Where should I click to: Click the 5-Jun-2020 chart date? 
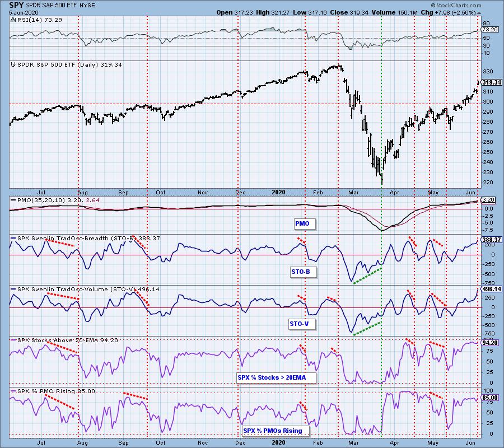click(24, 13)
